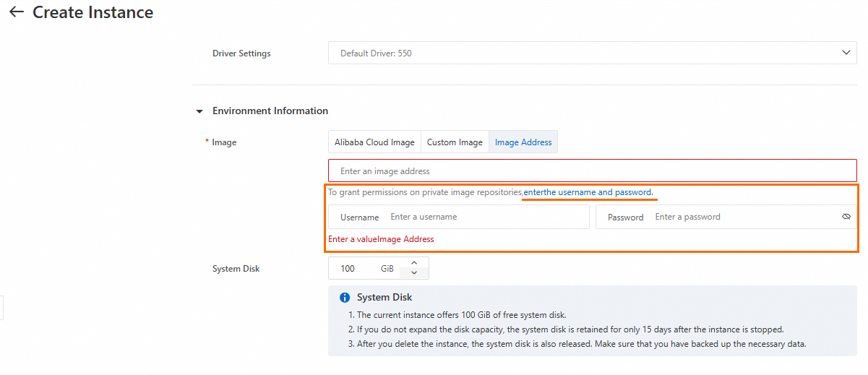The image size is (868, 375).
Task: Select the Image Address tab
Action: pos(523,142)
